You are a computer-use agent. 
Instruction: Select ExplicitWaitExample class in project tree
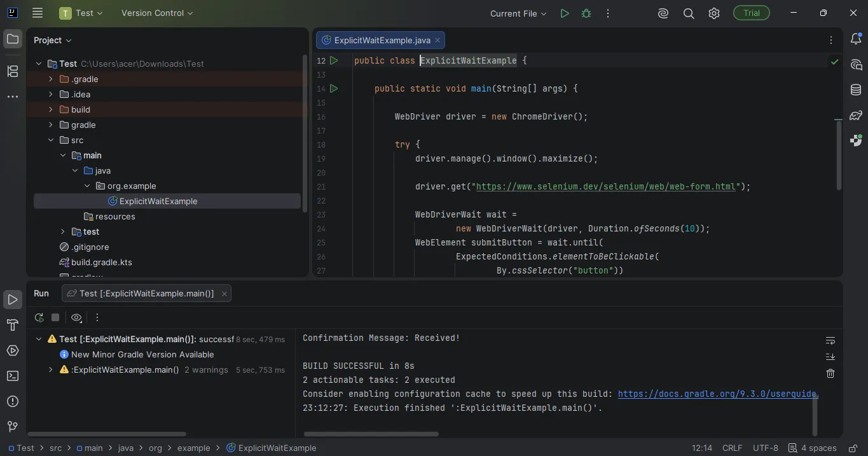[x=167, y=201]
